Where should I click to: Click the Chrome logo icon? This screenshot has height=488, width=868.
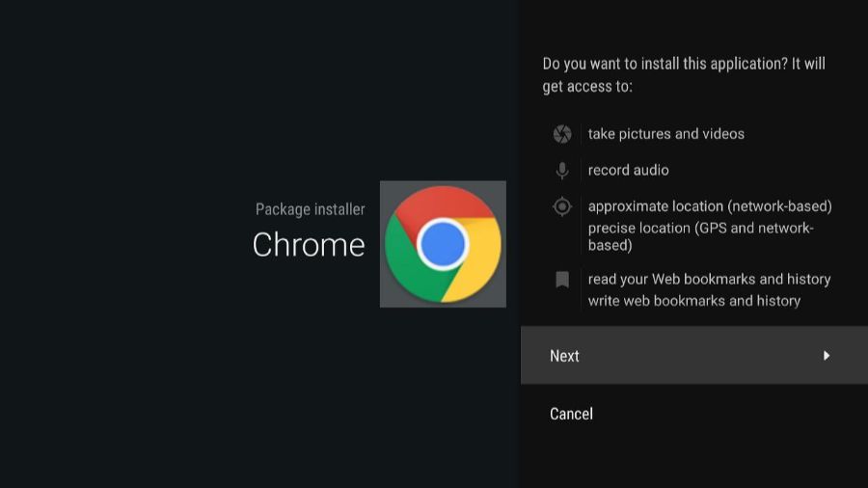click(x=443, y=244)
